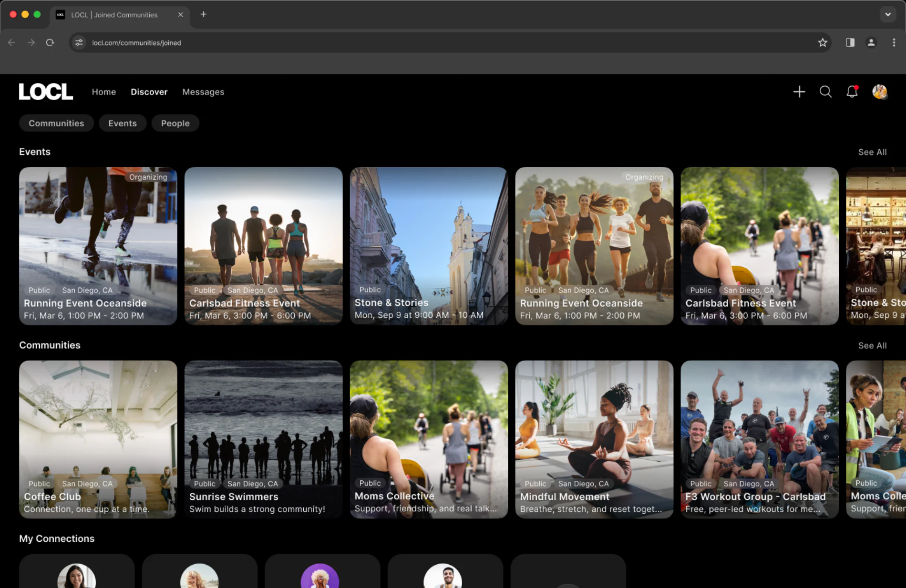
Task: Filter by the People pill
Action: pyautogui.click(x=175, y=123)
